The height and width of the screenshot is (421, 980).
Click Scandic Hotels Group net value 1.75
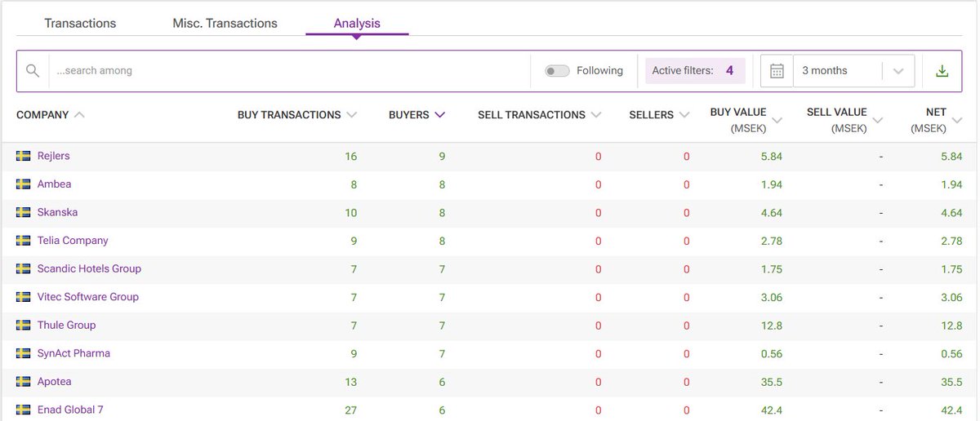coord(952,268)
